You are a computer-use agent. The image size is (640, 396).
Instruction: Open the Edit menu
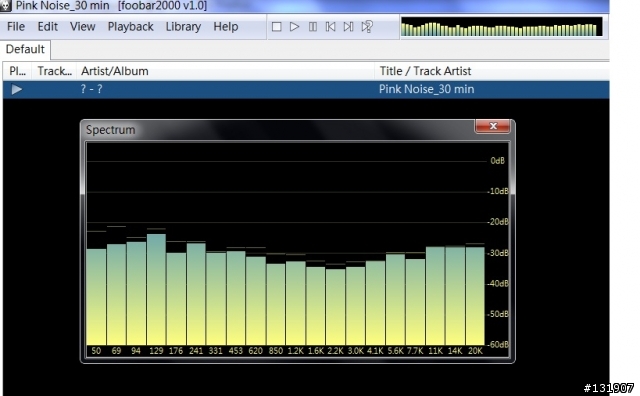[48, 27]
